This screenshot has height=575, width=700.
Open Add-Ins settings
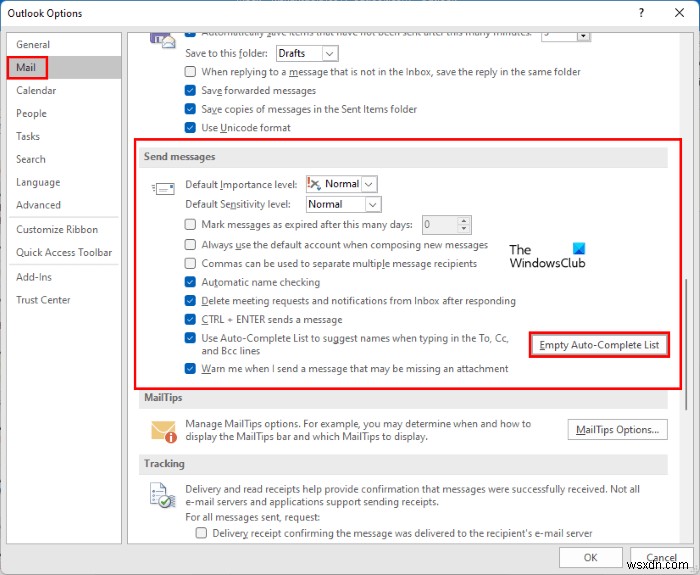[x=64, y=277]
